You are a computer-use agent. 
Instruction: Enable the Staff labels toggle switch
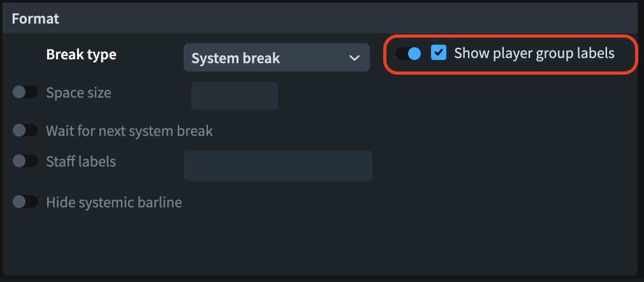tap(26, 161)
